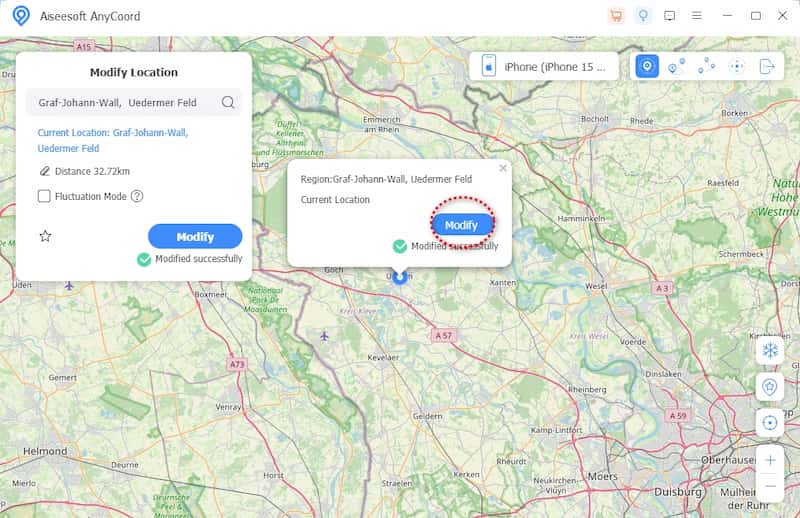Click the shopping cart purchase icon
This screenshot has height=518, width=800.
616,16
